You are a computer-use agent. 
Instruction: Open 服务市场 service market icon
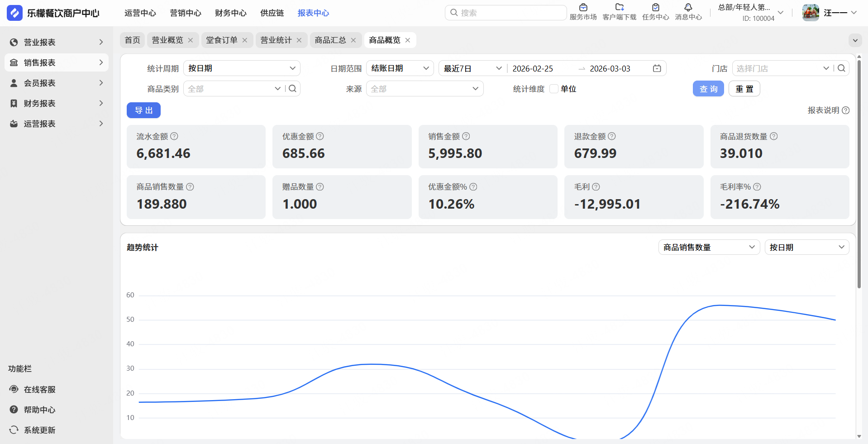click(x=583, y=7)
